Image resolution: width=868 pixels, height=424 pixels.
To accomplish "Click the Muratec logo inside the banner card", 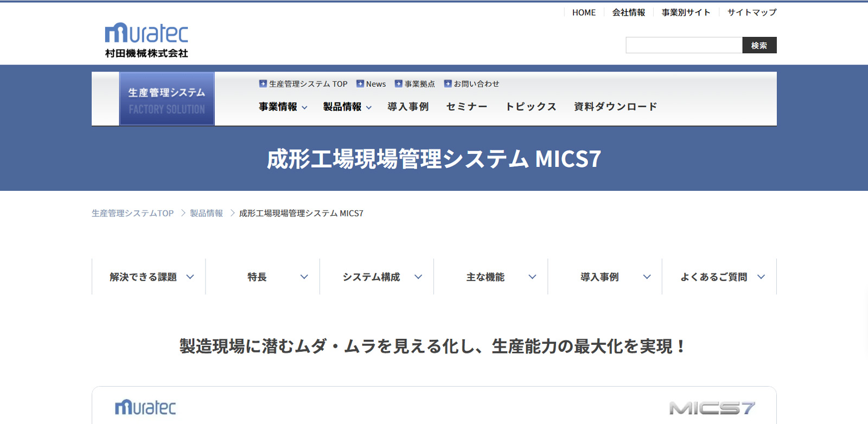I will (x=145, y=407).
